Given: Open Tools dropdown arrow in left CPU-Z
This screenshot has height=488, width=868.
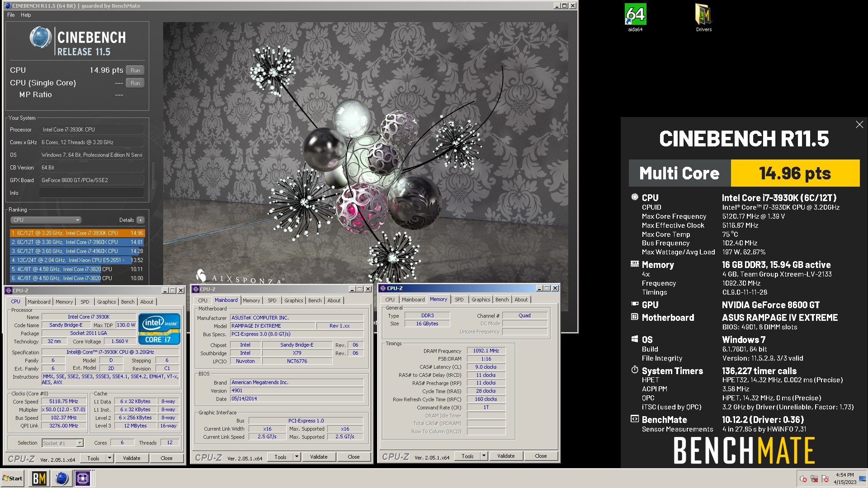Looking at the screenshot, I should [109, 458].
